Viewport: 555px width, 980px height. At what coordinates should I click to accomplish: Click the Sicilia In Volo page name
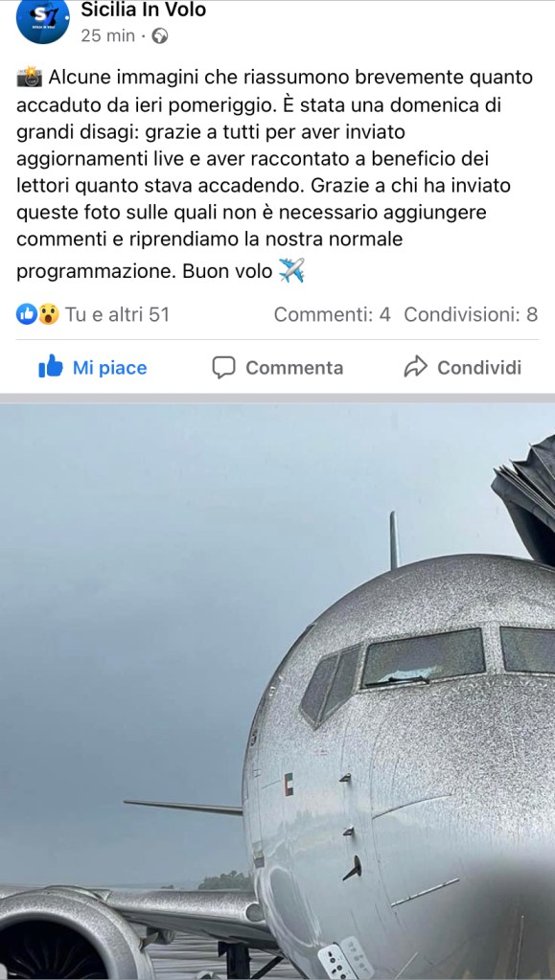(x=143, y=10)
